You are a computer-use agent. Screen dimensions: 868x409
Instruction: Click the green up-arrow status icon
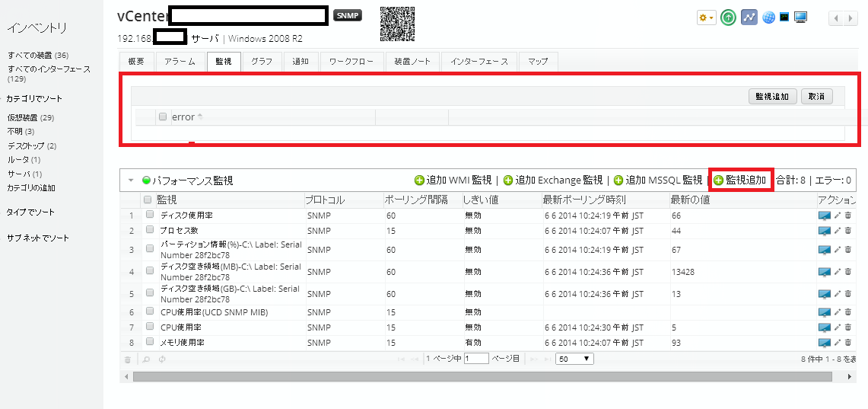(x=729, y=18)
